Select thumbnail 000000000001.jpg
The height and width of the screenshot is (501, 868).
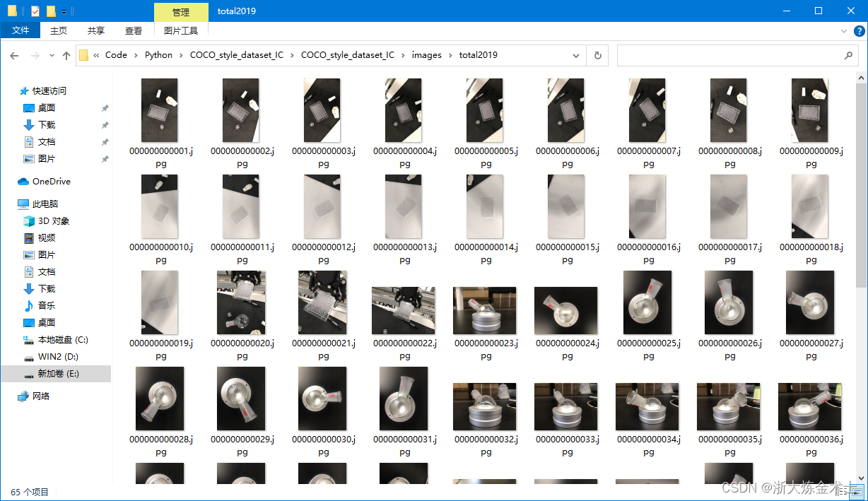click(x=160, y=110)
